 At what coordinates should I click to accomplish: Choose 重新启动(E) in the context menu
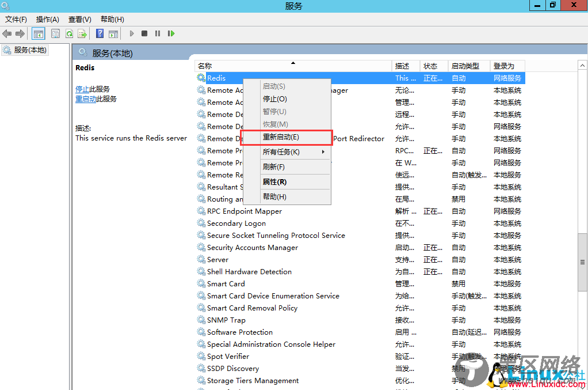point(287,137)
